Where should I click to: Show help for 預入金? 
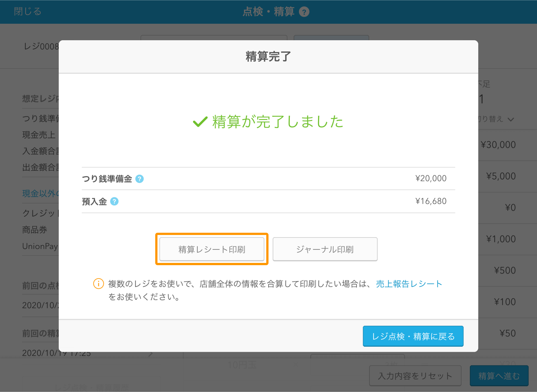click(114, 201)
